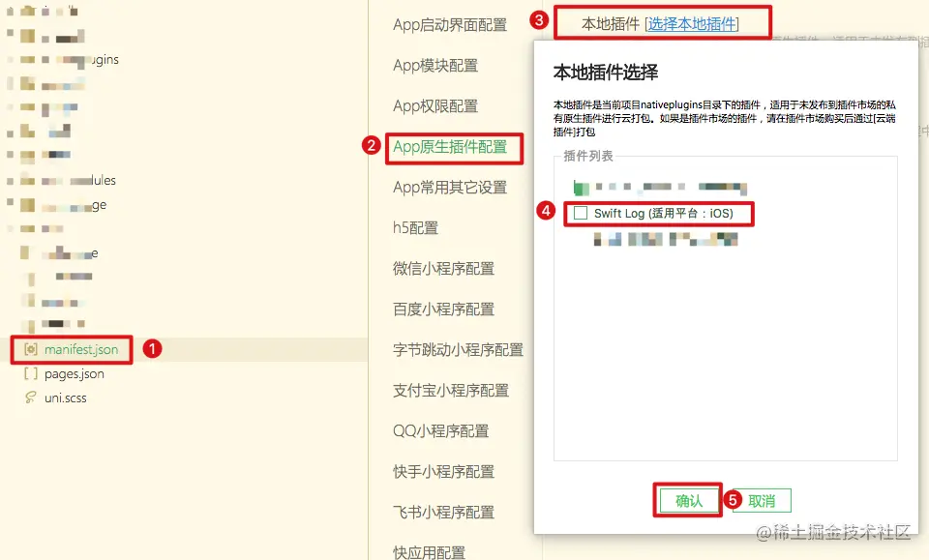Select 字节跳动小程序配置 section

(458, 350)
